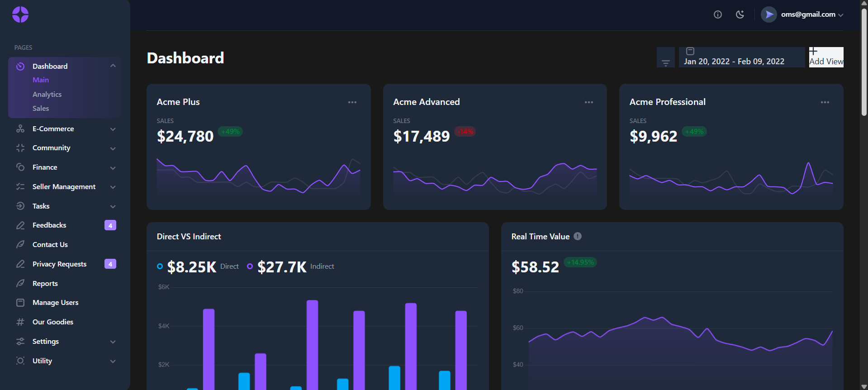
Task: Open the filter icon button beside the date range
Action: (x=666, y=57)
